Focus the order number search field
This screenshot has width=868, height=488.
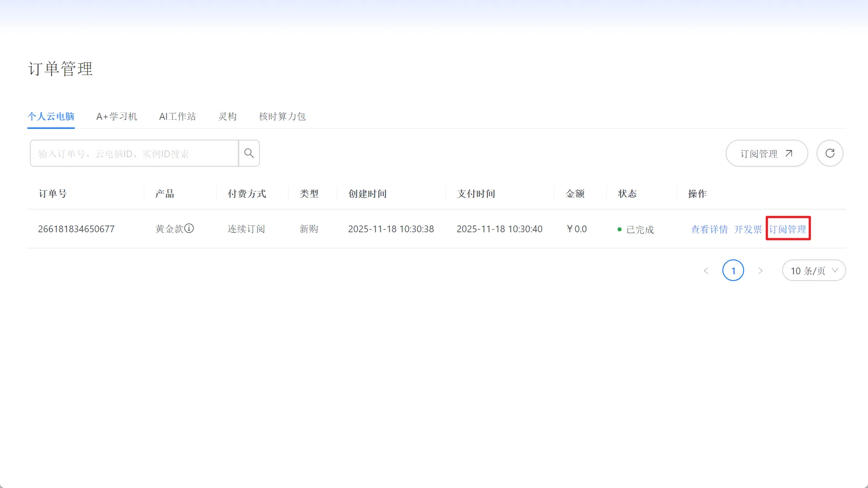point(134,154)
